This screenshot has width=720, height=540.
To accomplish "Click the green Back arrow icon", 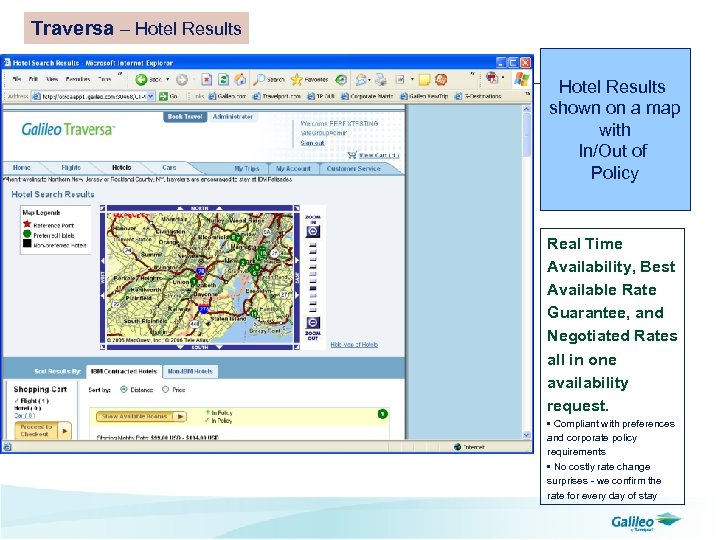I will click(141, 80).
